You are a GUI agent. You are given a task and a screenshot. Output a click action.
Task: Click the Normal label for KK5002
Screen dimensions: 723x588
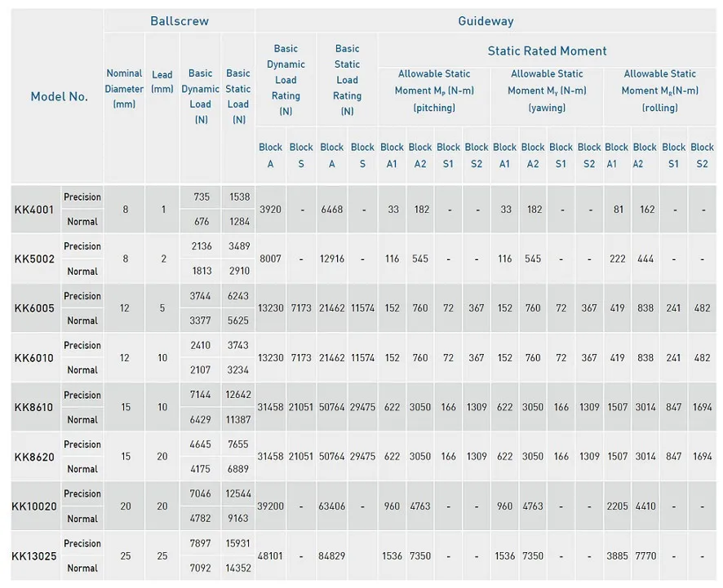tap(82, 272)
